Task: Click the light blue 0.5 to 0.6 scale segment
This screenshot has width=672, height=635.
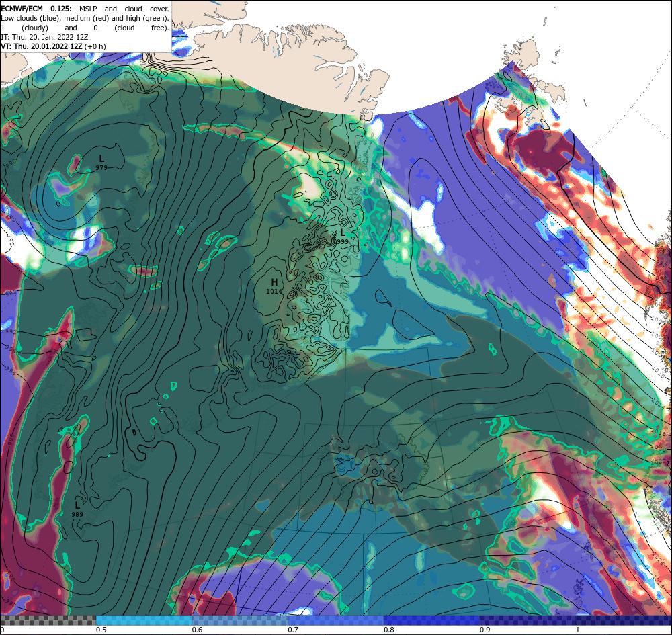Action: [x=144, y=620]
